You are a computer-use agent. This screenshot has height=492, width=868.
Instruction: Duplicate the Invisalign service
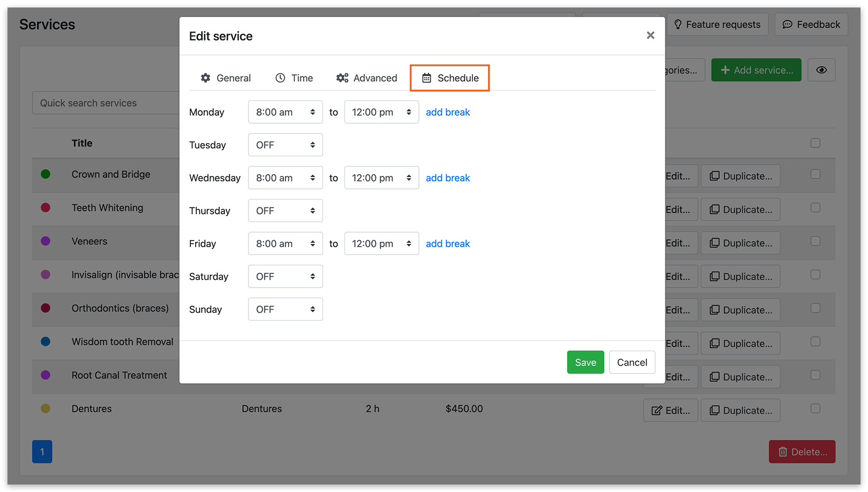coord(741,276)
